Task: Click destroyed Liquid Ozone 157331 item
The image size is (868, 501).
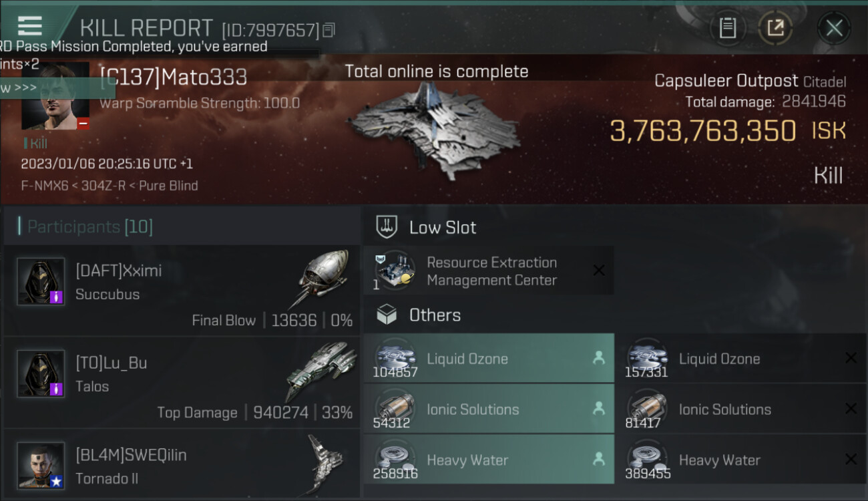Action: click(x=741, y=359)
